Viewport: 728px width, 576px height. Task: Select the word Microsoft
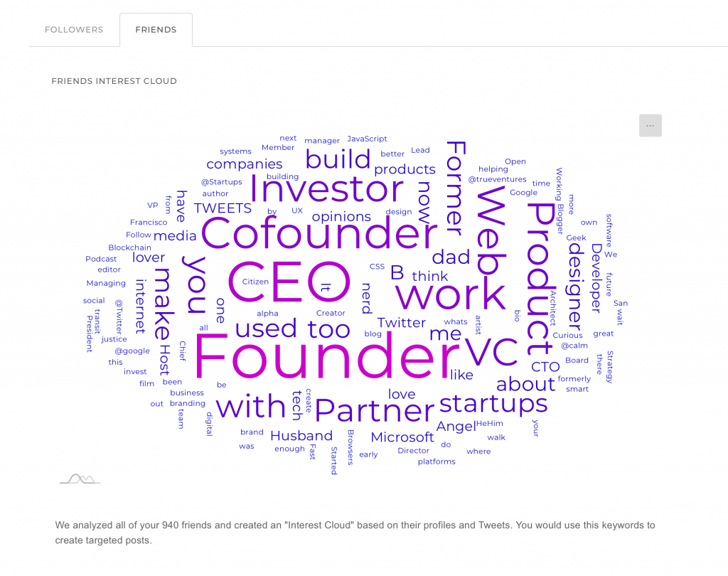pos(402,437)
